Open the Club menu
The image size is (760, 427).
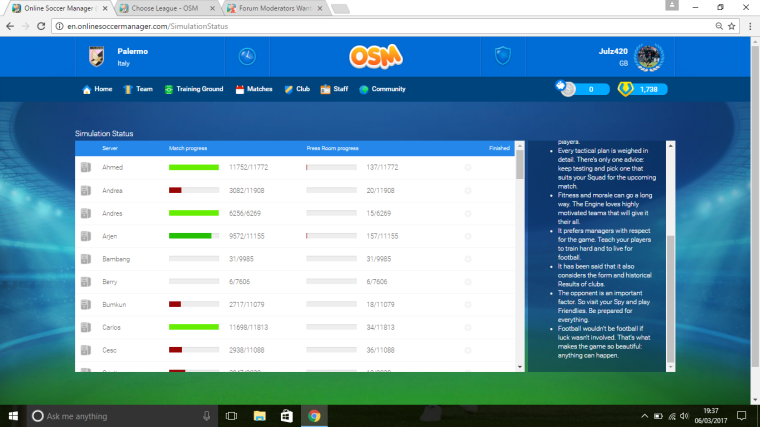(297, 89)
